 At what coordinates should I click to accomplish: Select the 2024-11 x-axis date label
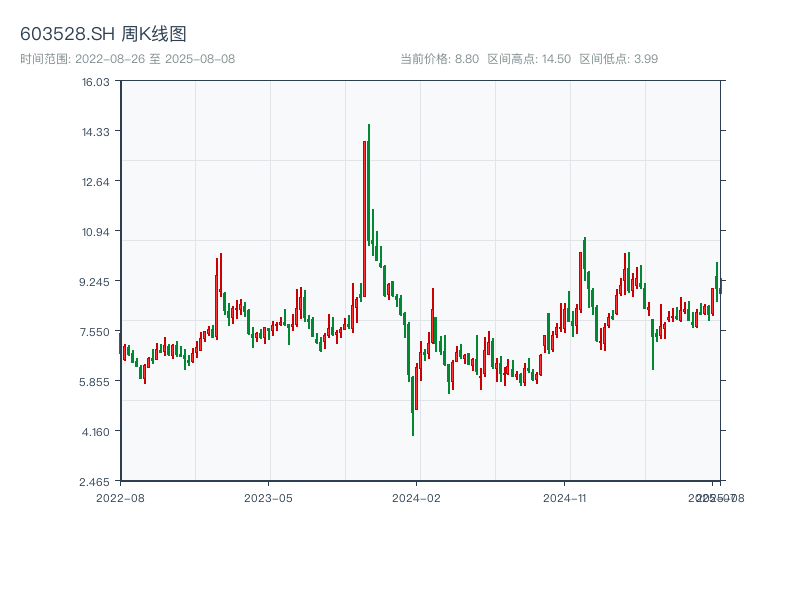pyautogui.click(x=565, y=497)
